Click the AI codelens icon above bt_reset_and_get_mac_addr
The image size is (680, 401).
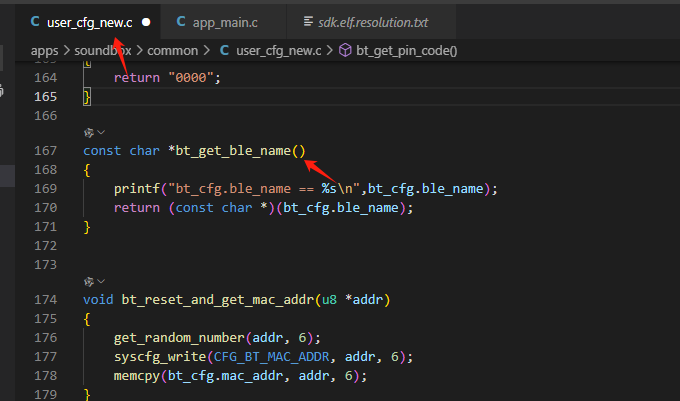tap(89, 282)
